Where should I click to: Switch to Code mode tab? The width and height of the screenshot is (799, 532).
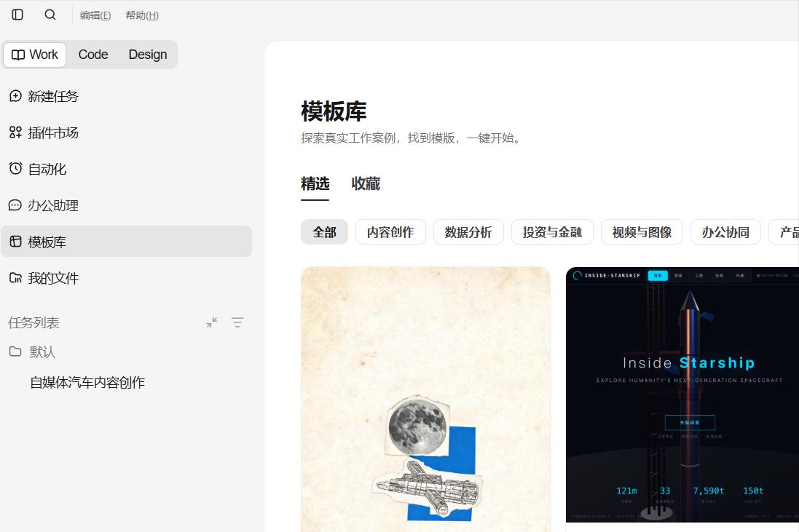[93, 55]
